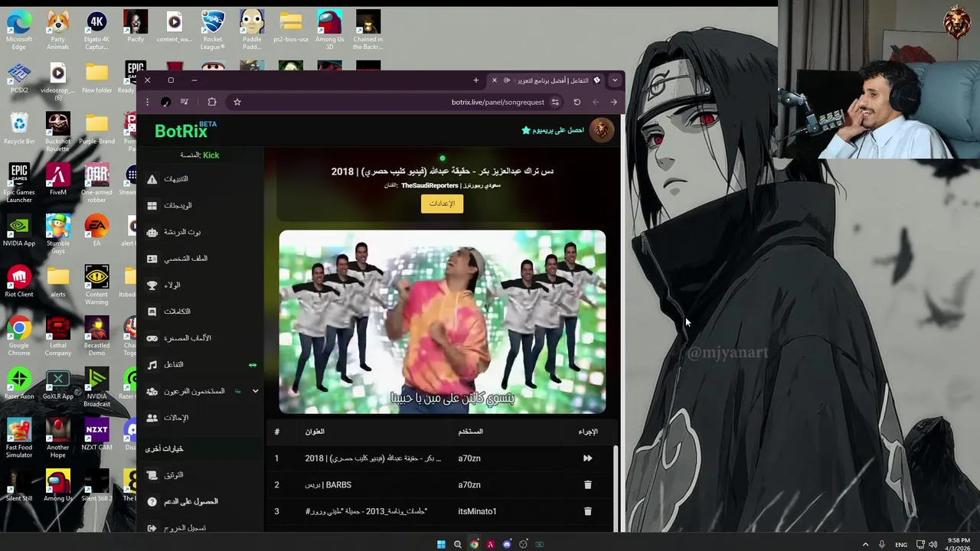Click the ENG language indicator
This screenshot has height=551, width=980.
point(901,544)
